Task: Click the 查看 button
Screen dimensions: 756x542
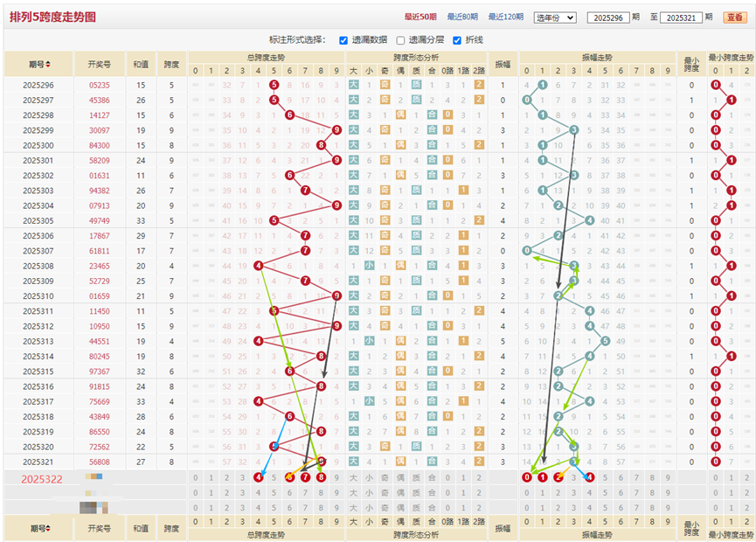Action: click(x=735, y=17)
